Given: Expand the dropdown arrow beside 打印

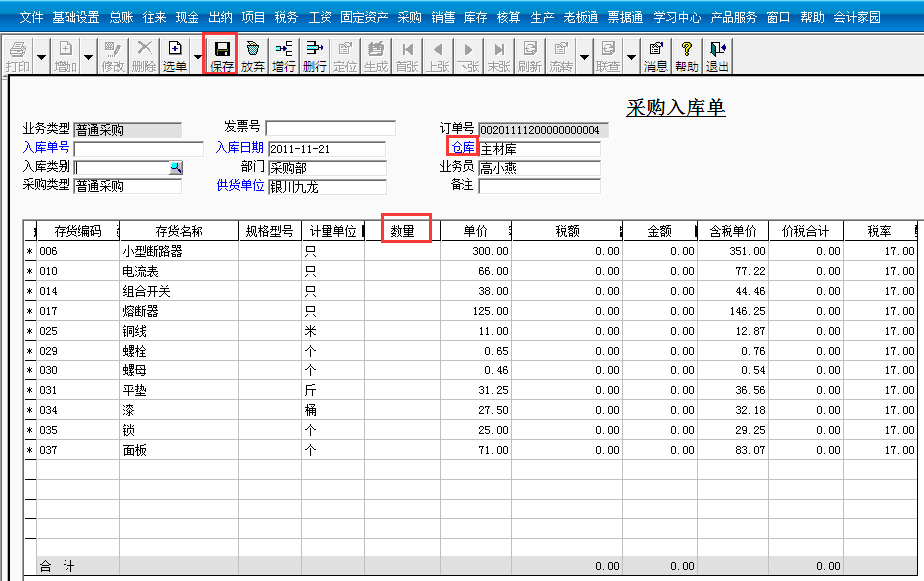Looking at the screenshot, I should (41, 57).
